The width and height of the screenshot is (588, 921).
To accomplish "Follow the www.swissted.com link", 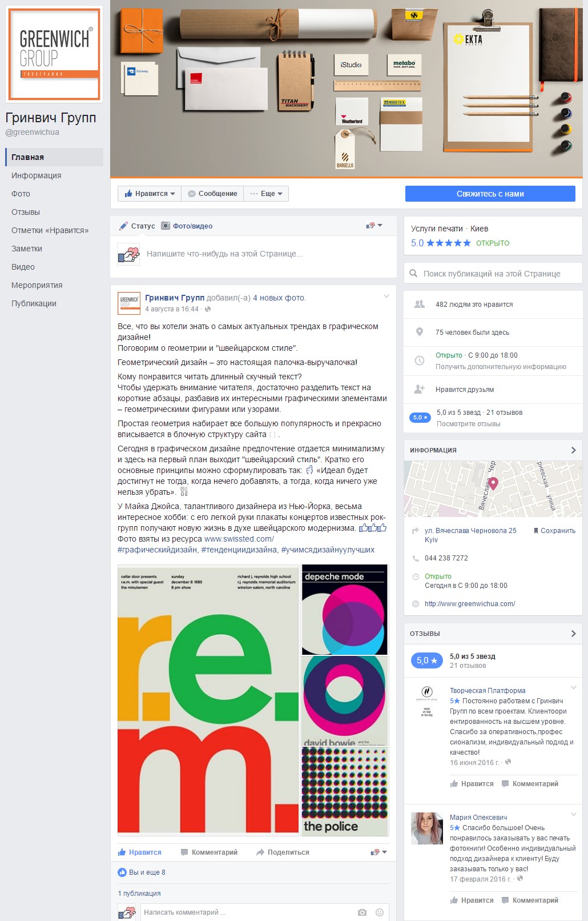I will 239,539.
